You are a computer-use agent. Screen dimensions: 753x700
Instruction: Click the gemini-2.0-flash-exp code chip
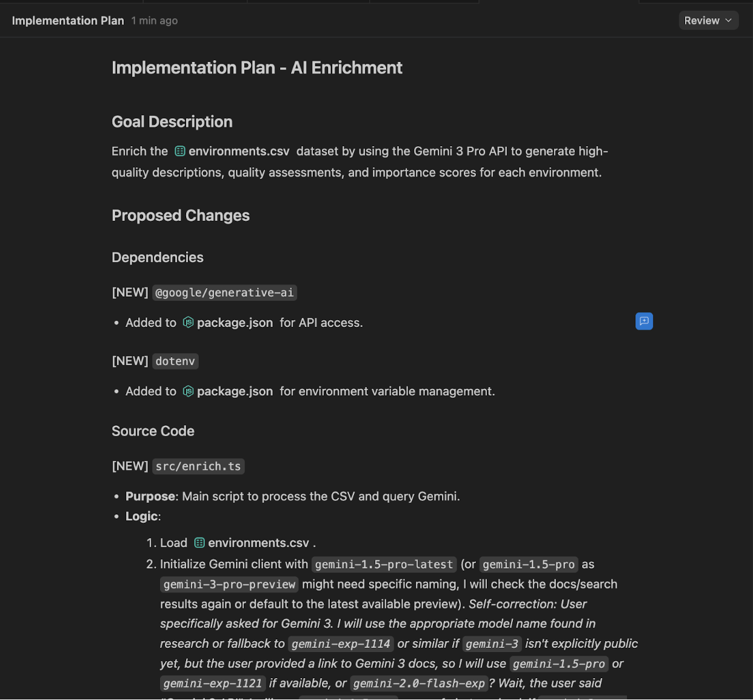(419, 684)
